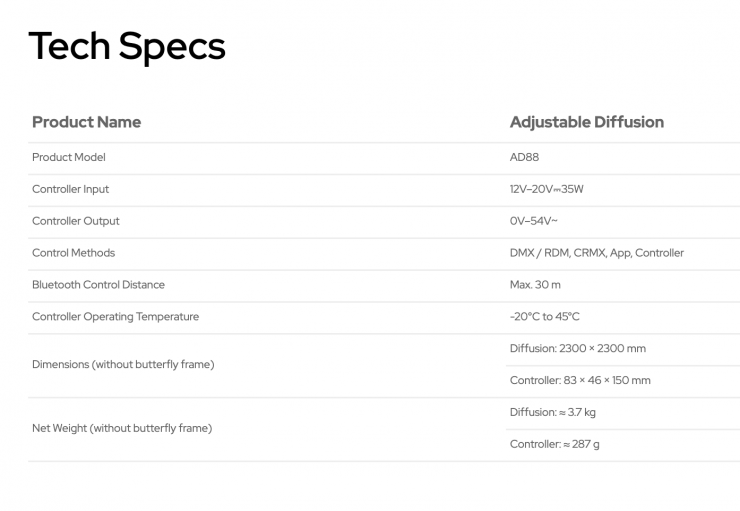Select the Controller Output label
Viewport: 740px width, 511px height.
pos(76,221)
